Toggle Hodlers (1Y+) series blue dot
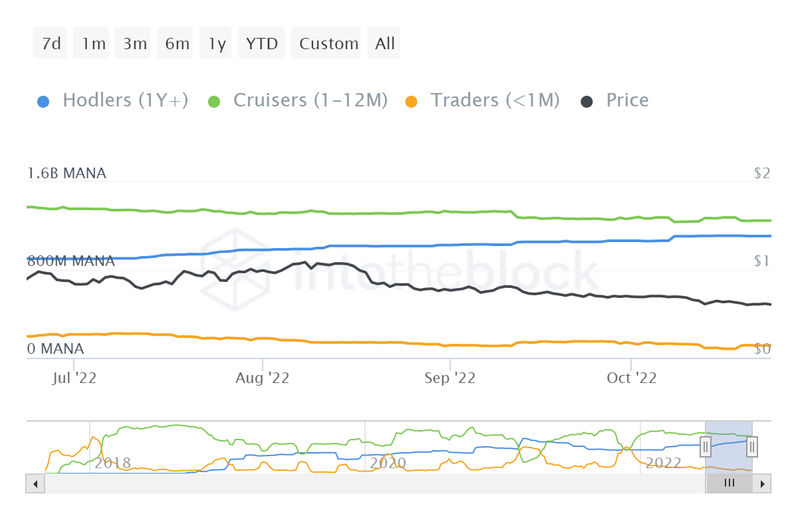 43,102
